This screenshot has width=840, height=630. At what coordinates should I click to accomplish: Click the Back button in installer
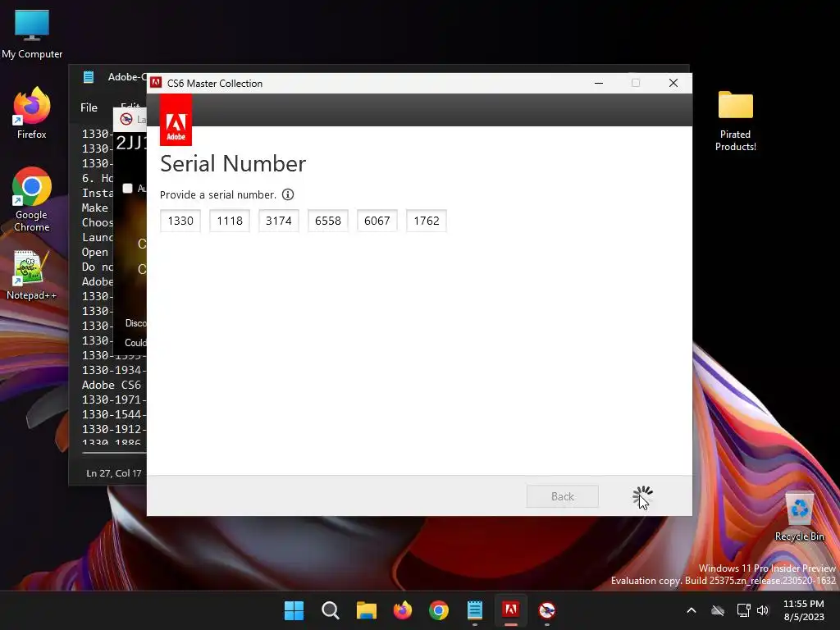(x=562, y=496)
